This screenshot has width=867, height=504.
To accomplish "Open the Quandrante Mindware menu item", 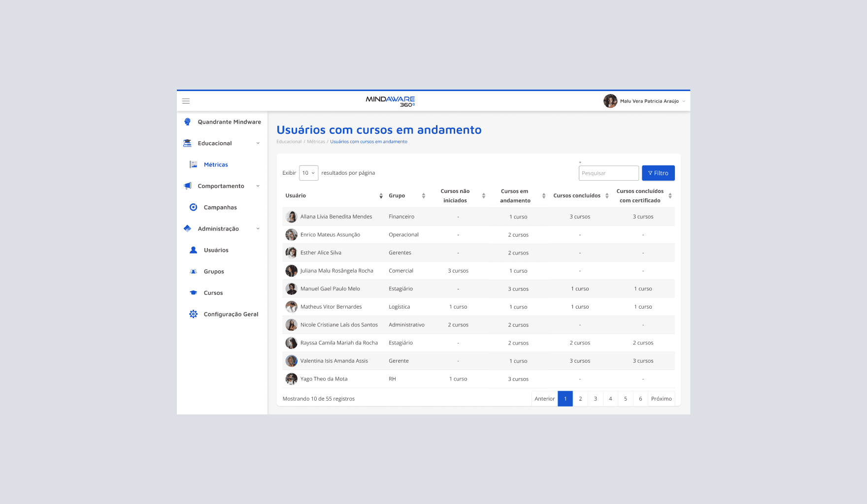I will point(230,122).
